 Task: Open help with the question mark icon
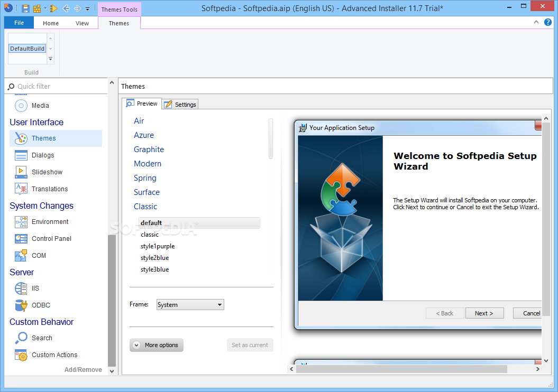pyautogui.click(x=548, y=22)
